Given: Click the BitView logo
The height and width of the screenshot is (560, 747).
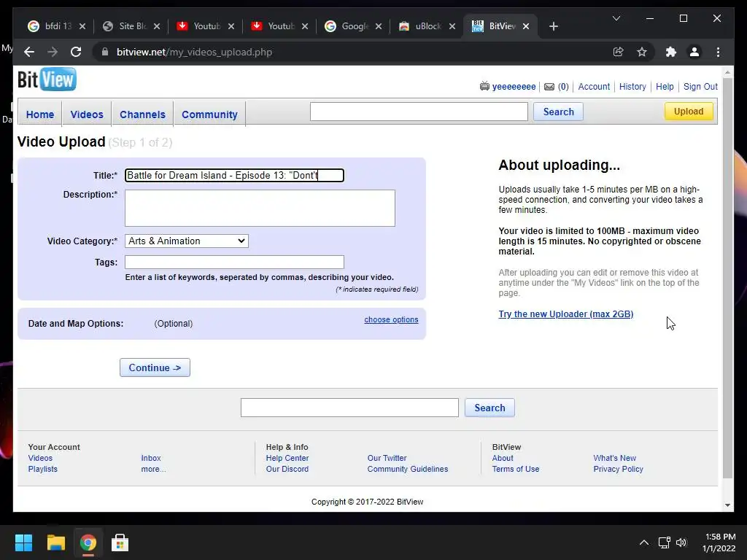Looking at the screenshot, I should coord(47,79).
